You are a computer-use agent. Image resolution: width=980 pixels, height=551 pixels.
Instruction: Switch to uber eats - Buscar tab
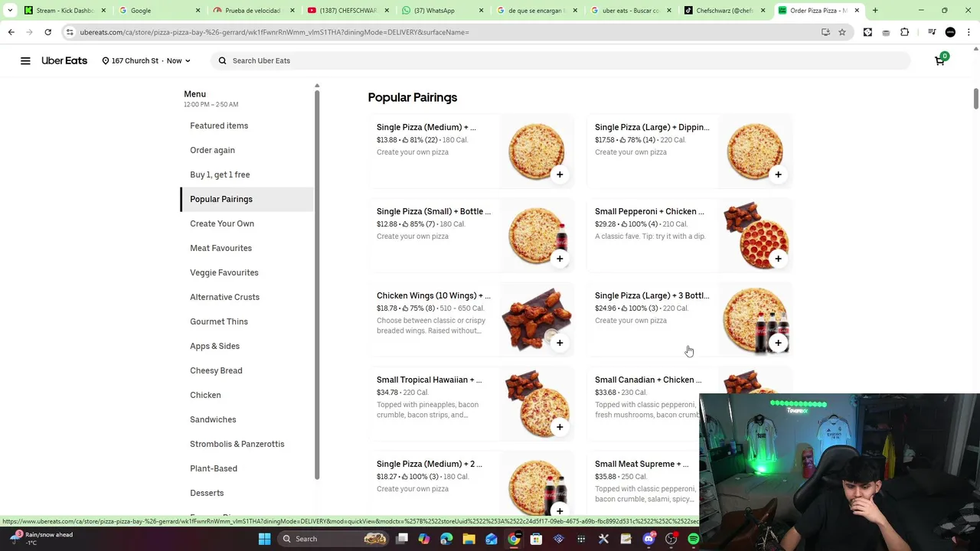[632, 11]
